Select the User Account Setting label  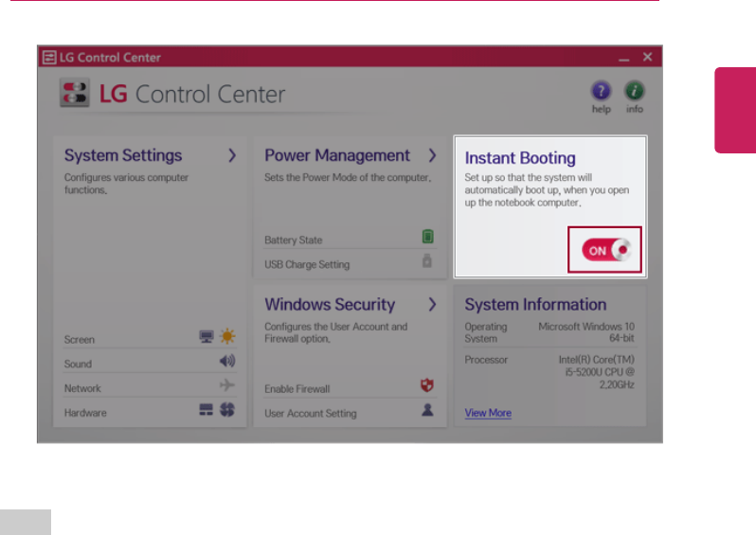tap(311, 414)
